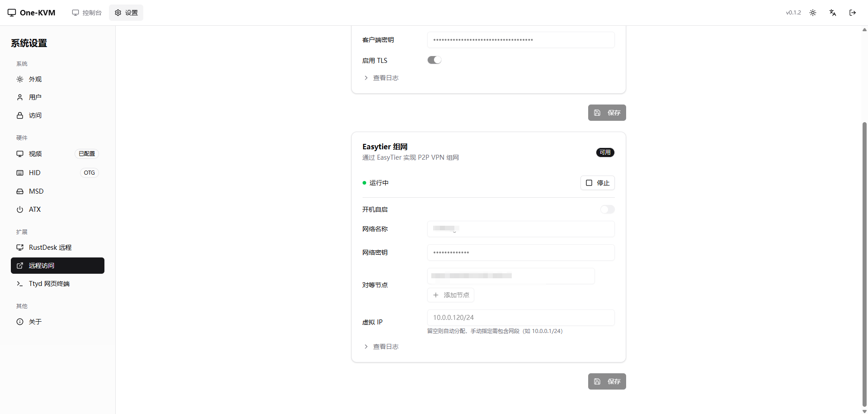Open 外观 appearance settings
The height and width of the screenshot is (414, 868).
click(35, 79)
